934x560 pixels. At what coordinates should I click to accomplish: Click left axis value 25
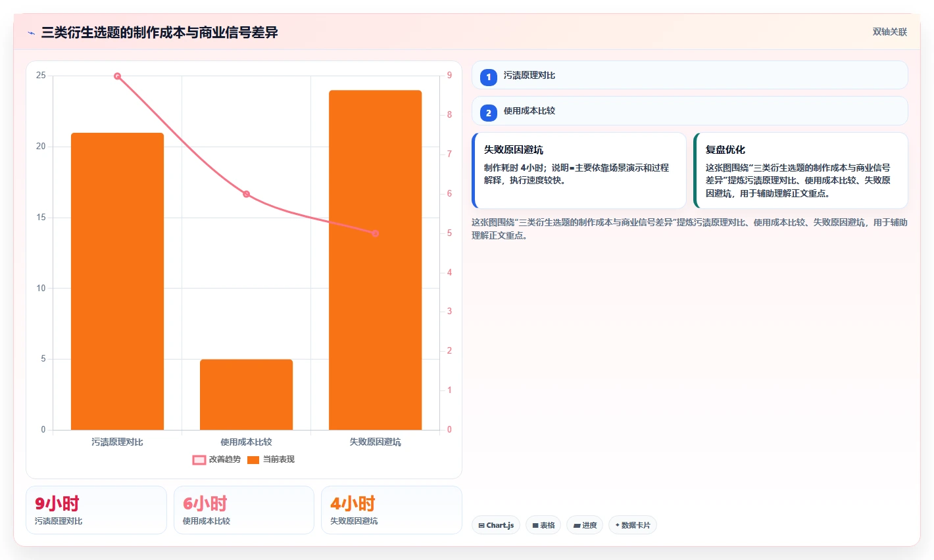pos(41,76)
